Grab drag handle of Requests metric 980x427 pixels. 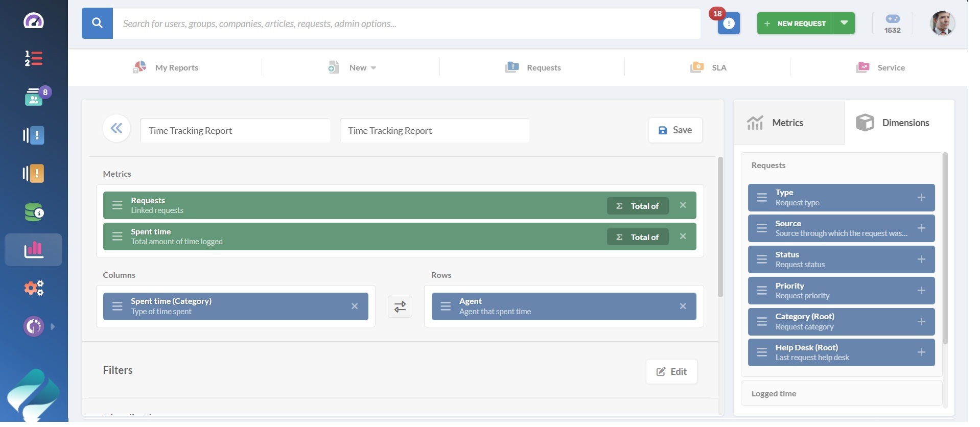tap(118, 205)
